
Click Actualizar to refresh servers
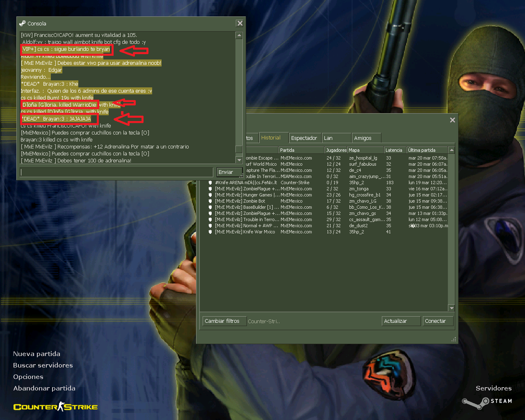401,321
